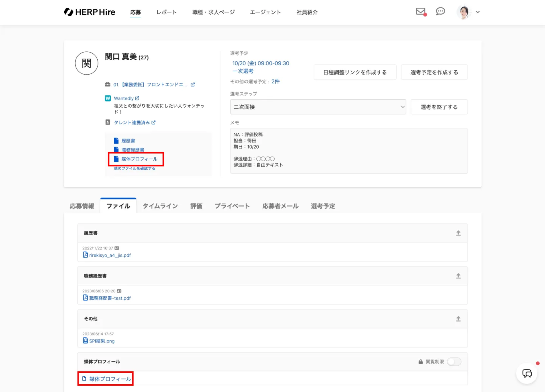The width and height of the screenshot is (545, 392).
Task: Click into the メモ text area
Action: click(x=348, y=150)
